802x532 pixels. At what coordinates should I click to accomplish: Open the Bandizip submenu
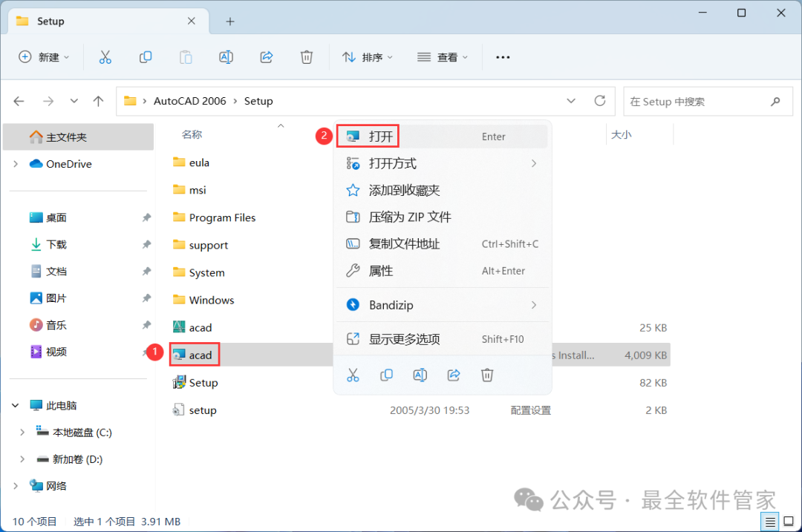click(442, 305)
